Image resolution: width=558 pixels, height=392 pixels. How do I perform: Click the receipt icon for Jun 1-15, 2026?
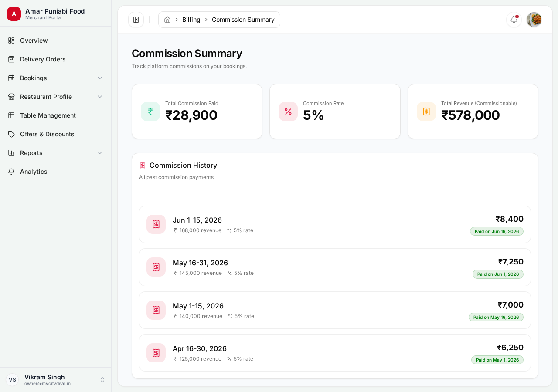click(x=156, y=224)
